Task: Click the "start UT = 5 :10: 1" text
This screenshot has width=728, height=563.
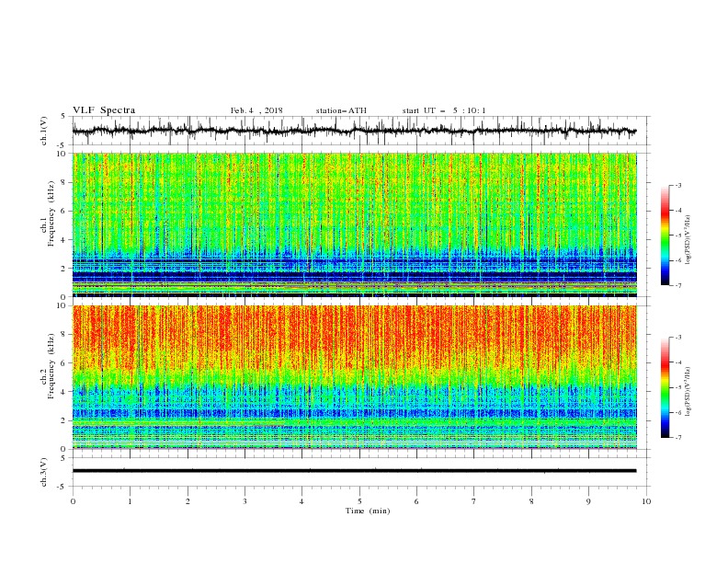Action: (x=444, y=110)
